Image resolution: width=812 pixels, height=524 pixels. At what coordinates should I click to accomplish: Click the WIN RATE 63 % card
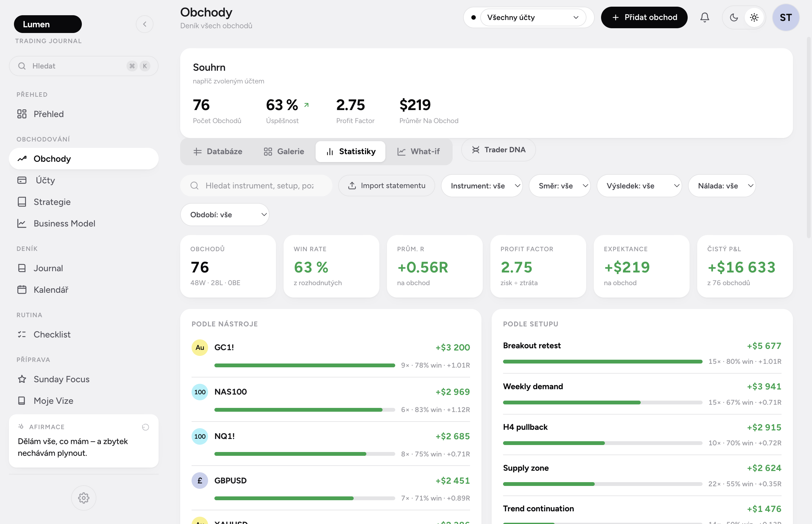[331, 266]
